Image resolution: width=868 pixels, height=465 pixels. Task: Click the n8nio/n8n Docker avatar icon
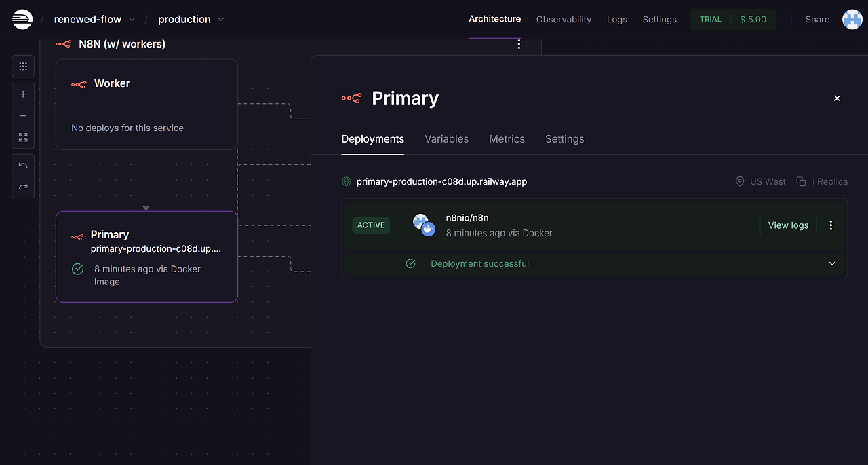click(424, 225)
